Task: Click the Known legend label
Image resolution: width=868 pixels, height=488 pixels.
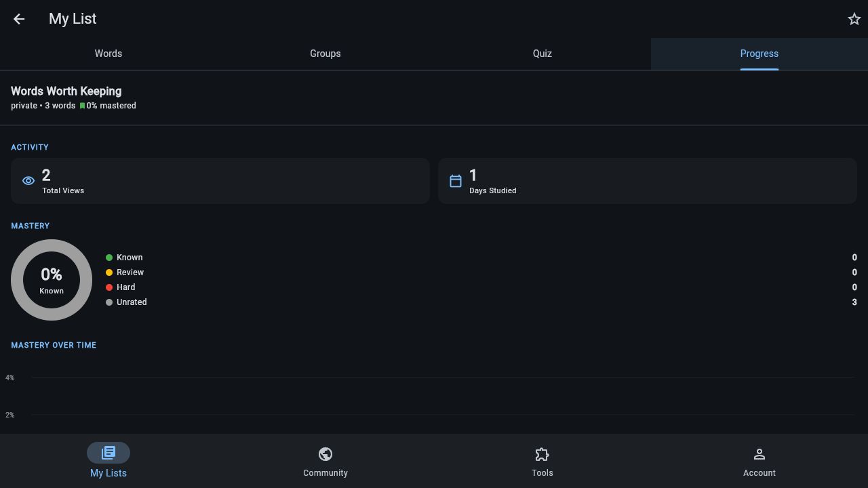Action: click(130, 258)
